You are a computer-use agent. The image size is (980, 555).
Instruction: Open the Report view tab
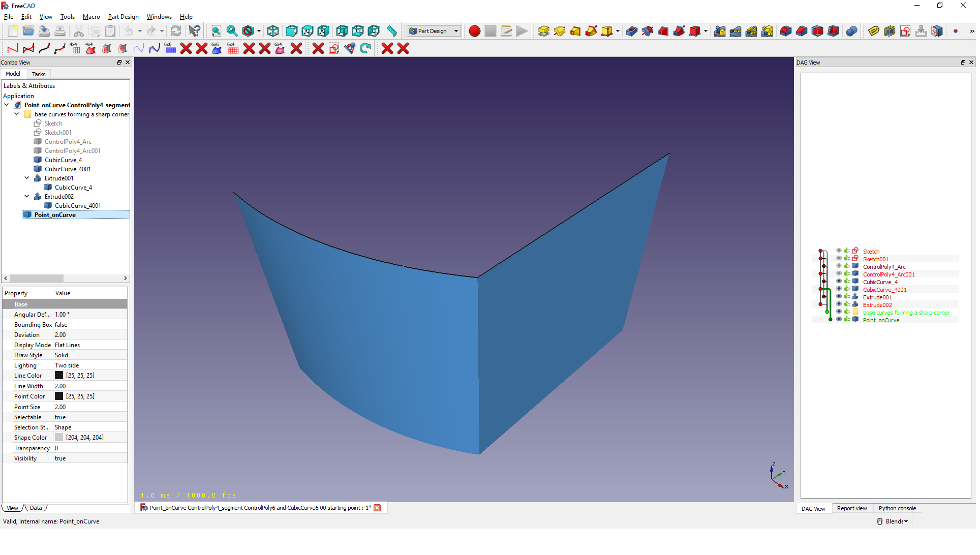click(x=851, y=508)
